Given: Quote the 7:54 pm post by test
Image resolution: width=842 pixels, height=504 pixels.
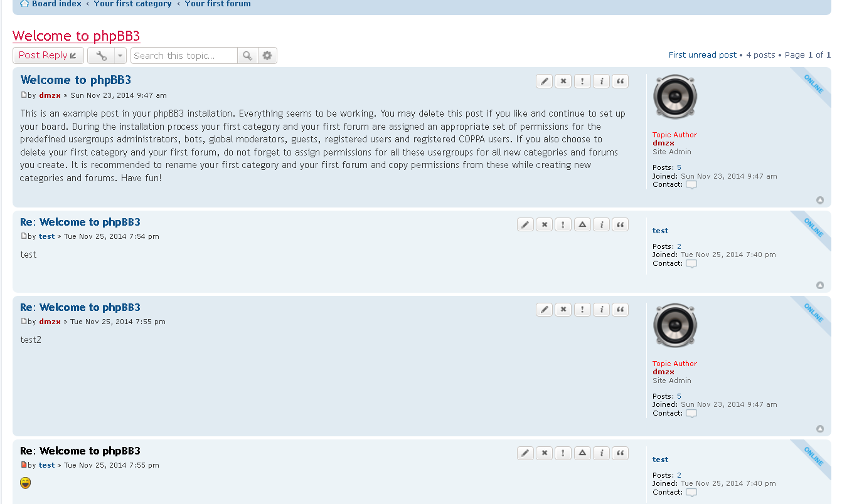Looking at the screenshot, I should pyautogui.click(x=621, y=224).
